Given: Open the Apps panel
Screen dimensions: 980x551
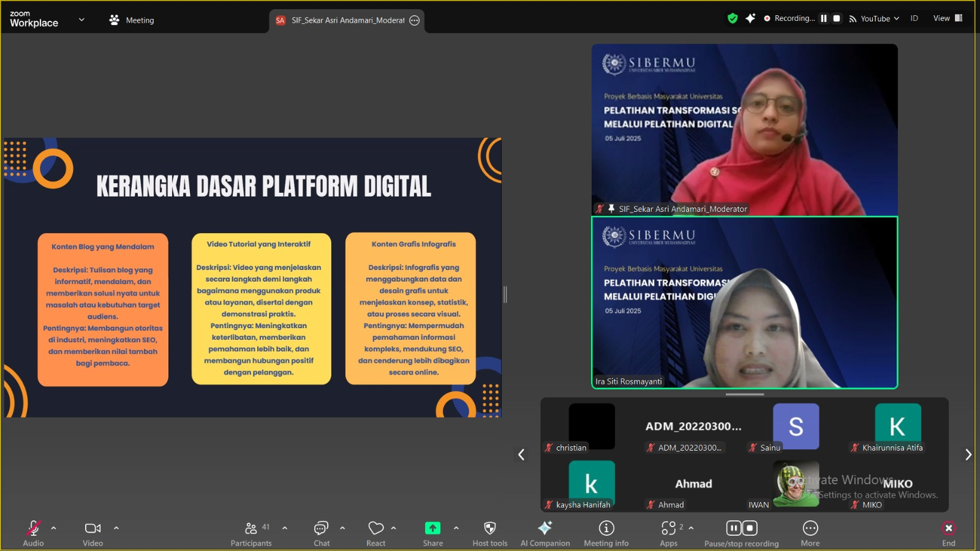Looking at the screenshot, I should click(669, 533).
